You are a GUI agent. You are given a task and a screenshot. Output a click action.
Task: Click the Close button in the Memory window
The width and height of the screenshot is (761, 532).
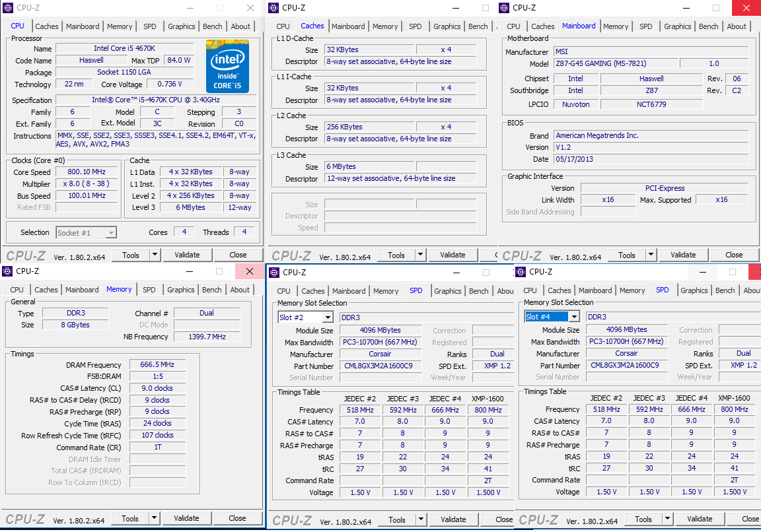[x=237, y=518]
